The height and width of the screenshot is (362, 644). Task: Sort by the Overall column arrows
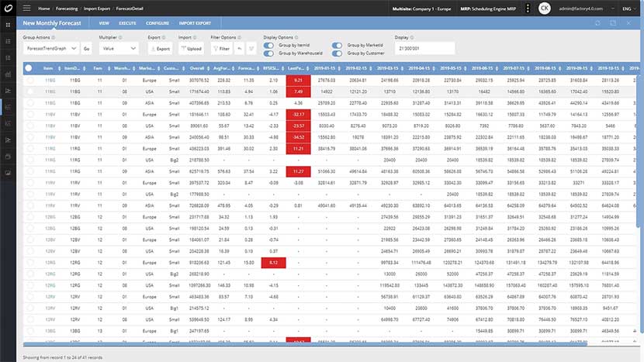pyautogui.click(x=208, y=68)
